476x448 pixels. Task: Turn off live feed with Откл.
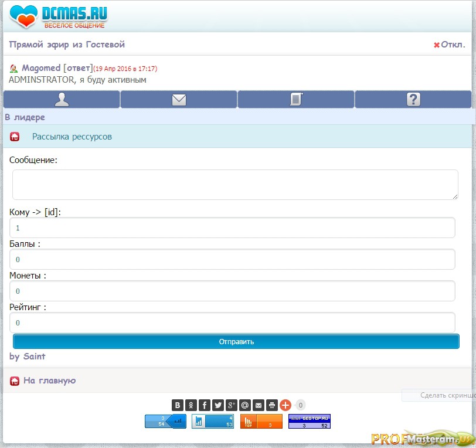pyautogui.click(x=449, y=45)
